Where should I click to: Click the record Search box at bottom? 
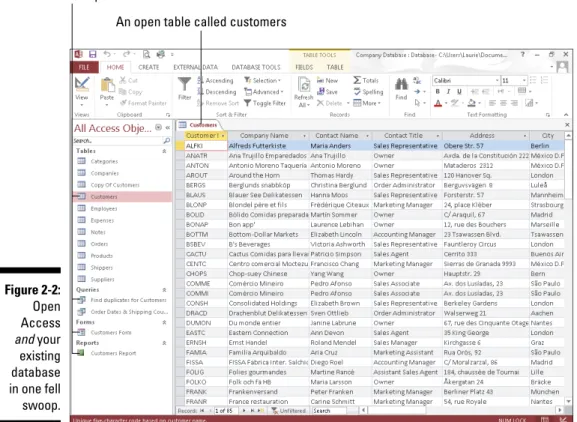[329, 411]
